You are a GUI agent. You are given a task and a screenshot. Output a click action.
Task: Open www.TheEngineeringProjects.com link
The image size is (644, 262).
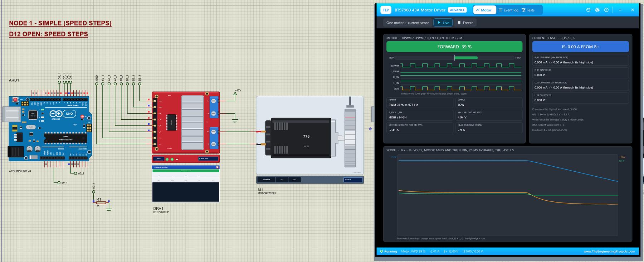(x=609, y=251)
